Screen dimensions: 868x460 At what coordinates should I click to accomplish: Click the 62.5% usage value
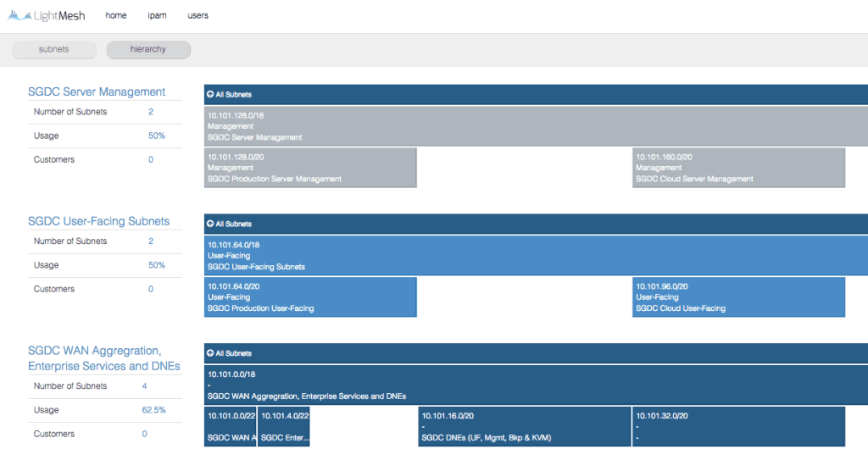[153, 410]
